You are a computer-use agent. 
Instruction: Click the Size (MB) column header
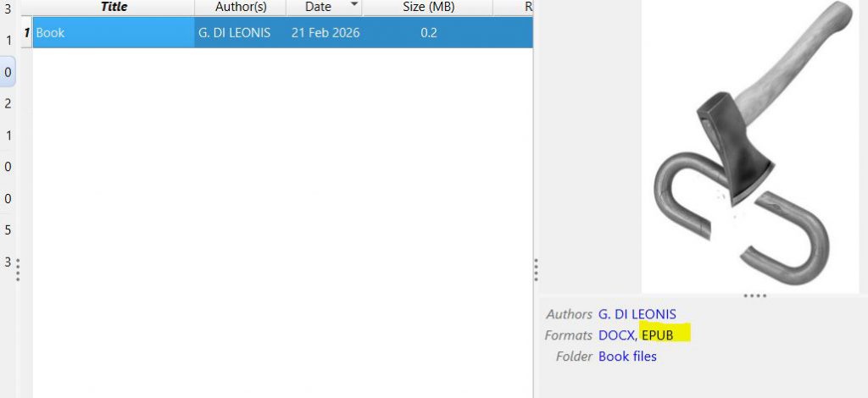tap(428, 7)
